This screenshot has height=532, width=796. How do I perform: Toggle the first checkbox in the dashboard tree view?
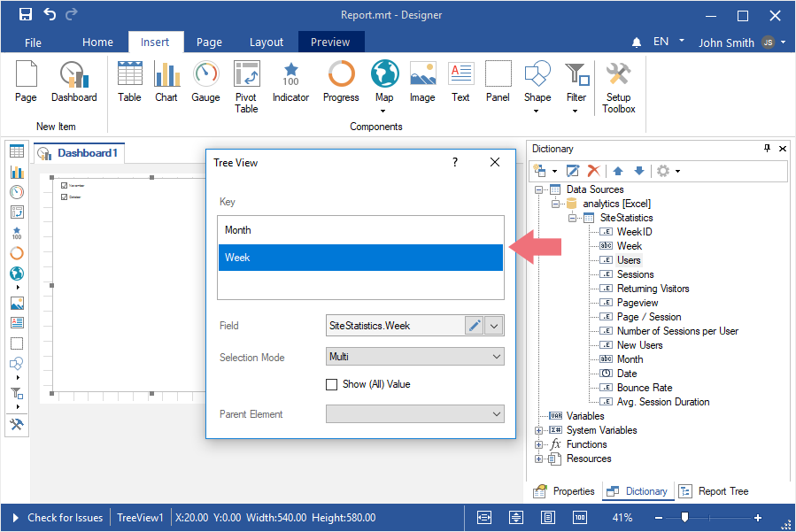pyautogui.click(x=64, y=186)
